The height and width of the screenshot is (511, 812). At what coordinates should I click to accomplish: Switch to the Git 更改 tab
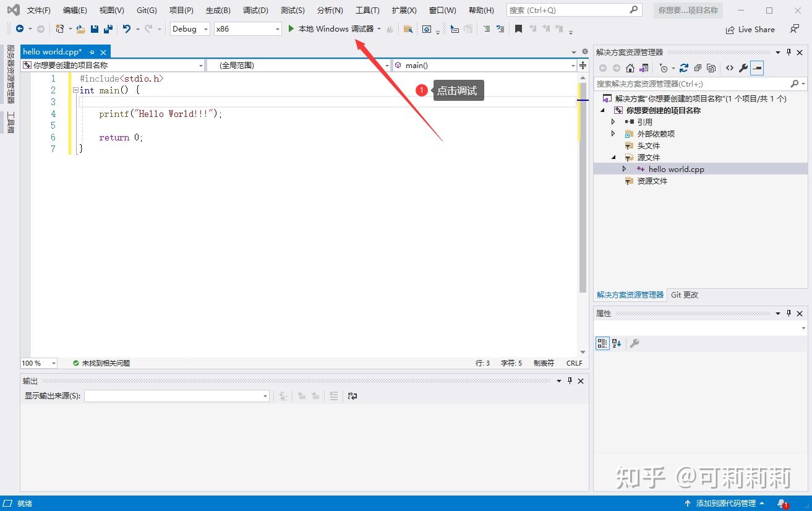point(684,294)
